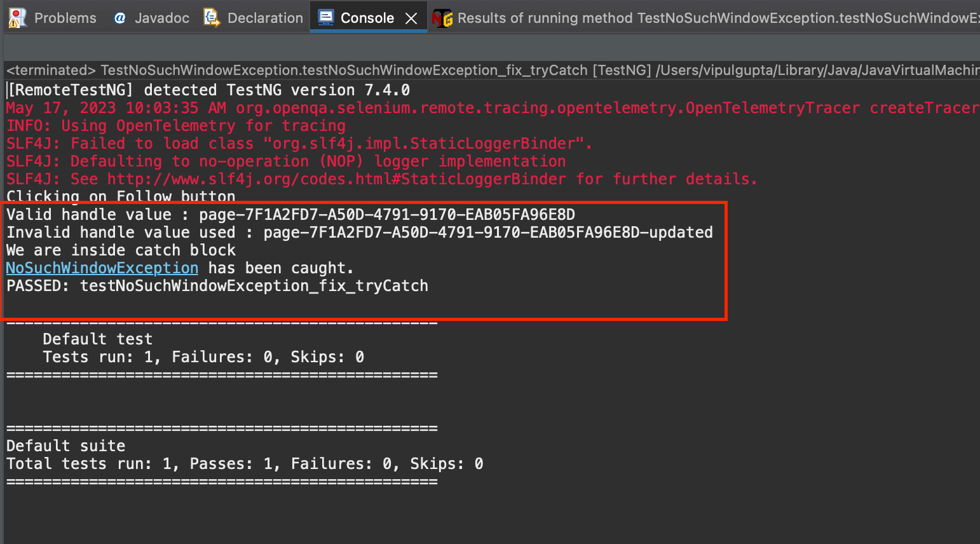
Task: Click the Invalid handle value line
Action: coord(356,232)
